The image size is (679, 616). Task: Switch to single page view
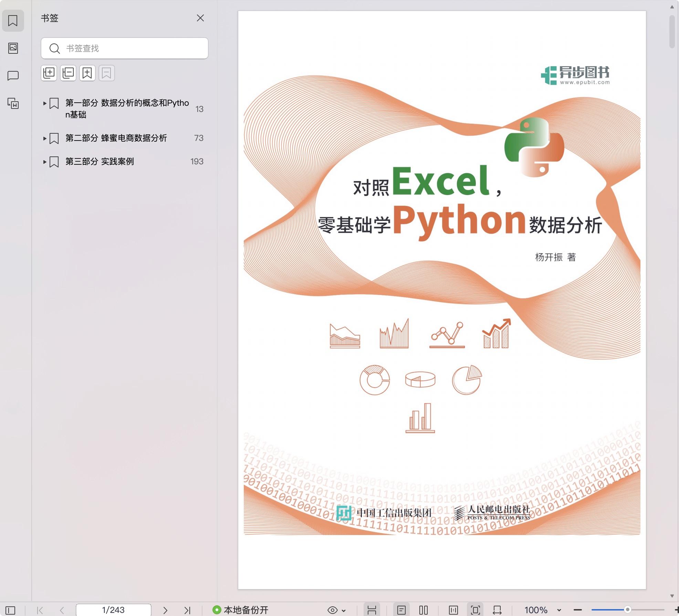[401, 610]
